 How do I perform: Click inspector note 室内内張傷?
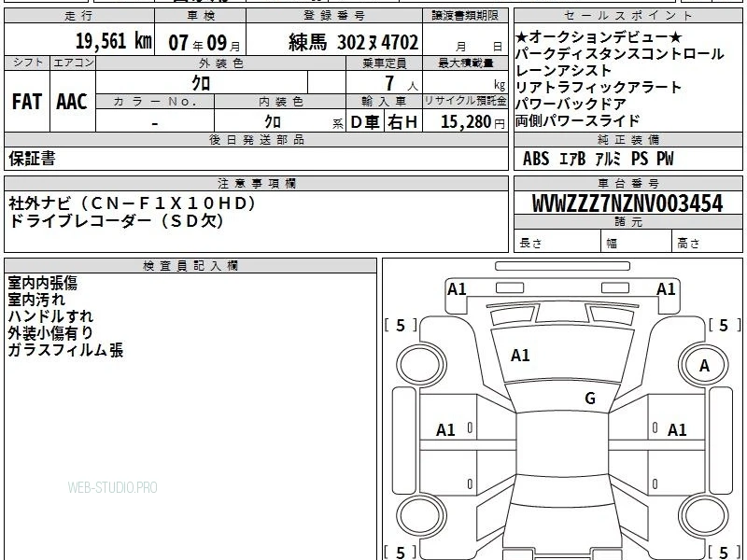coord(42,283)
